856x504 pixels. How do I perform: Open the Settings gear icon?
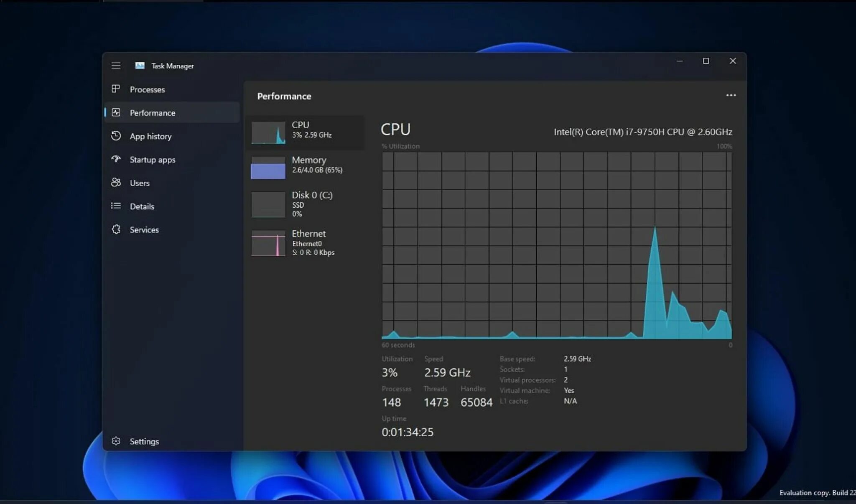pyautogui.click(x=116, y=441)
